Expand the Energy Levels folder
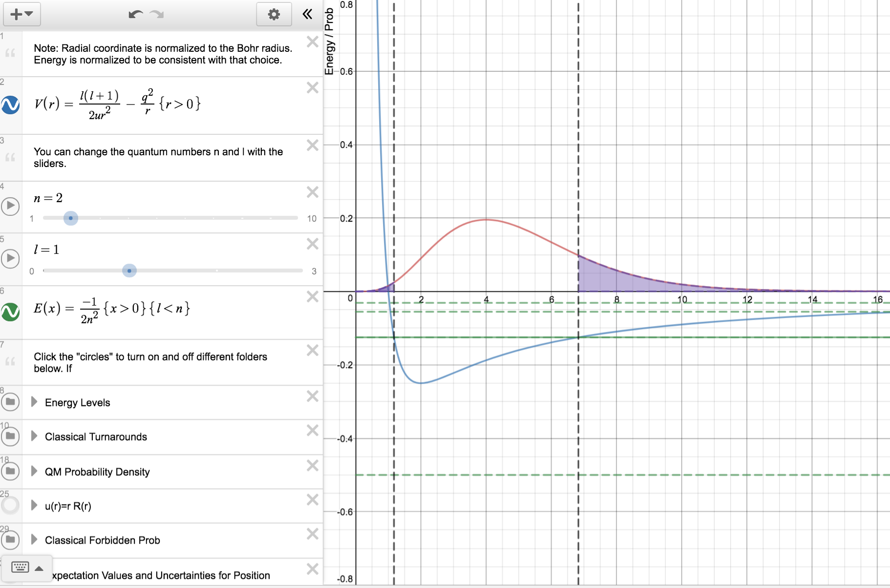This screenshot has height=588, width=890. pyautogui.click(x=34, y=402)
